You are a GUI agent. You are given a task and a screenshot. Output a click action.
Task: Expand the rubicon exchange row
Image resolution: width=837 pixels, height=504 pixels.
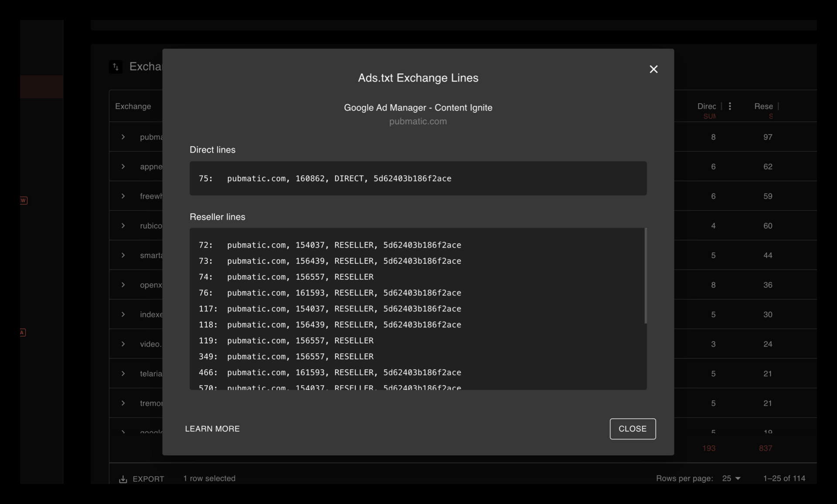click(x=123, y=226)
